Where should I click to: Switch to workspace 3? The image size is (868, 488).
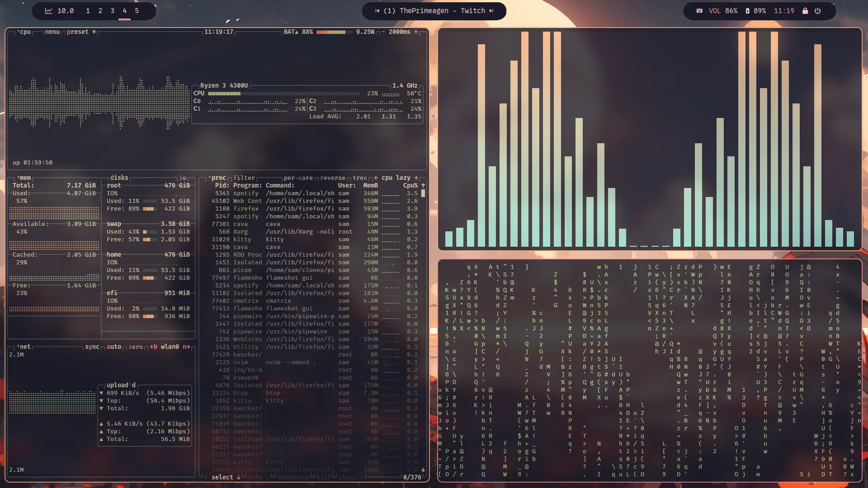[112, 10]
